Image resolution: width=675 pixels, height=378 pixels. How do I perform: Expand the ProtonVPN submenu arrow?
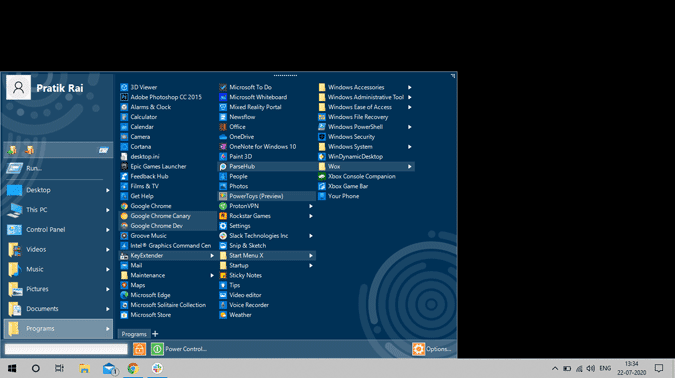tap(311, 206)
